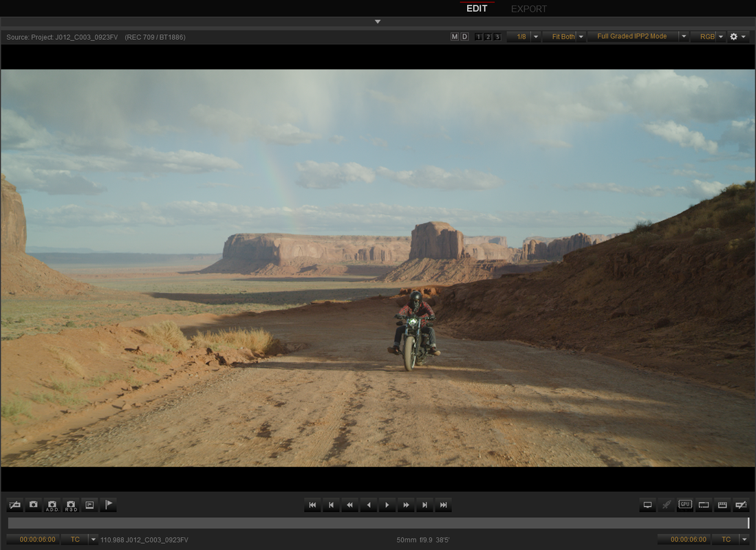This screenshot has height=550, width=756.
Task: Rewind with the double-left arrows
Action: pos(350,505)
